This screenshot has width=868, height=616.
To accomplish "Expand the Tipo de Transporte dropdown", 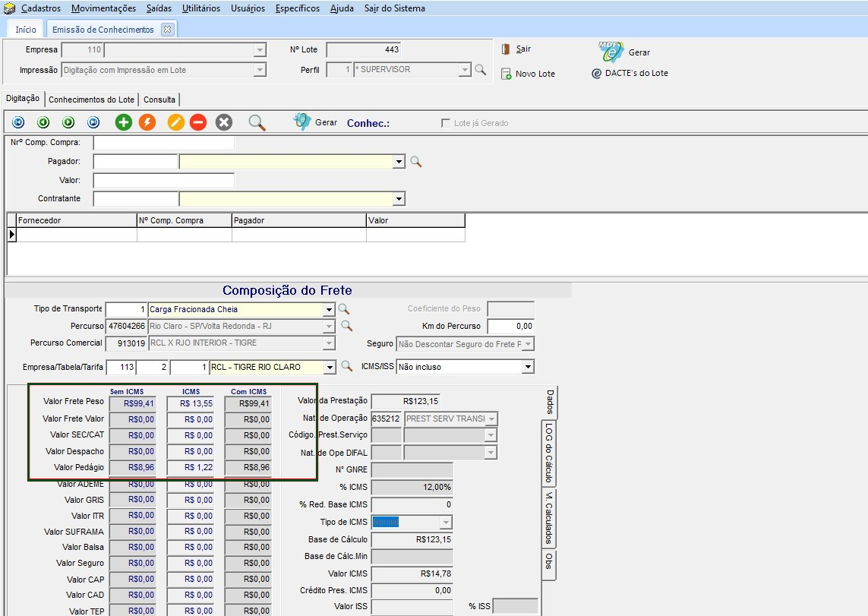I will 329,310.
